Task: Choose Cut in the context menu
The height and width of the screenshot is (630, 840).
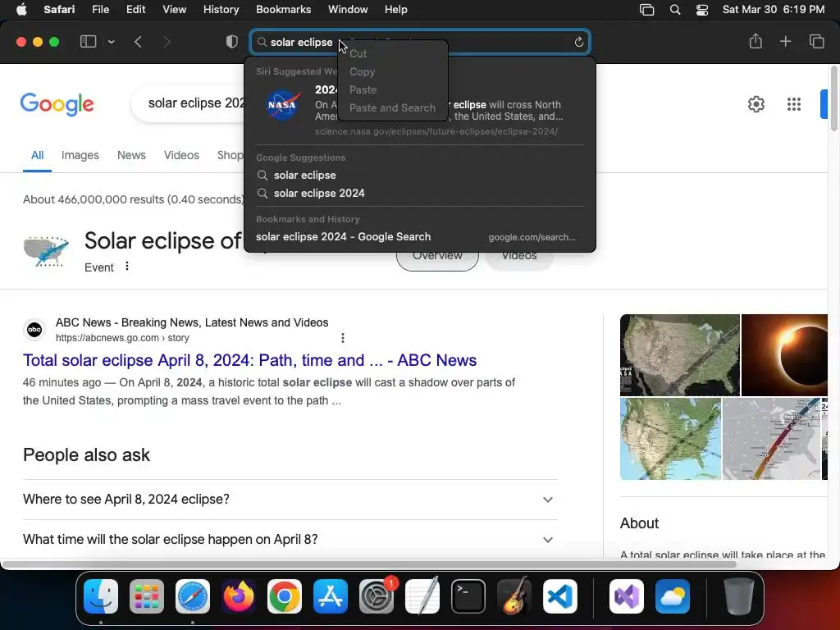Action: (x=358, y=53)
